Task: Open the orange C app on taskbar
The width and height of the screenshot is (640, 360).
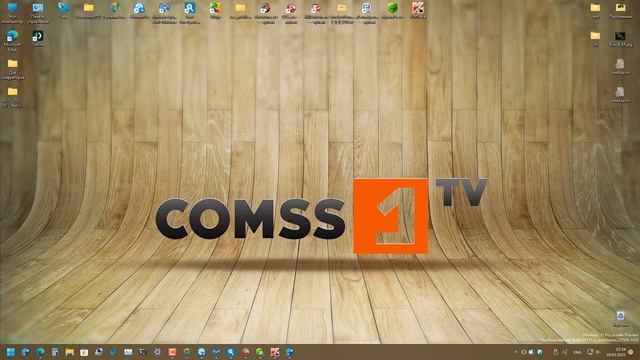Action: point(172,352)
